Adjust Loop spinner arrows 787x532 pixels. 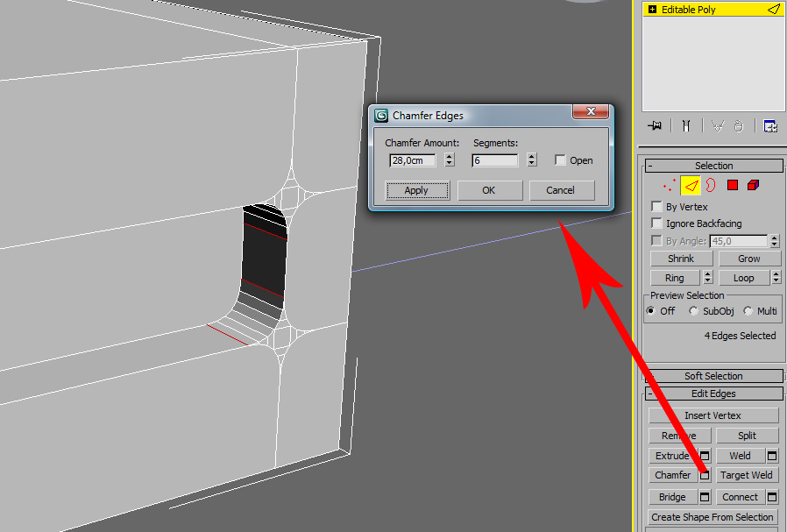776,278
